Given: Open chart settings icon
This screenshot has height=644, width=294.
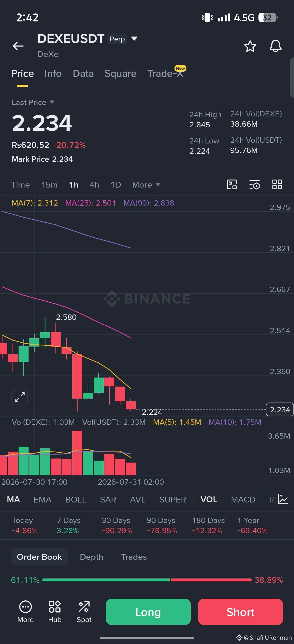Looking at the screenshot, I should click(x=255, y=184).
